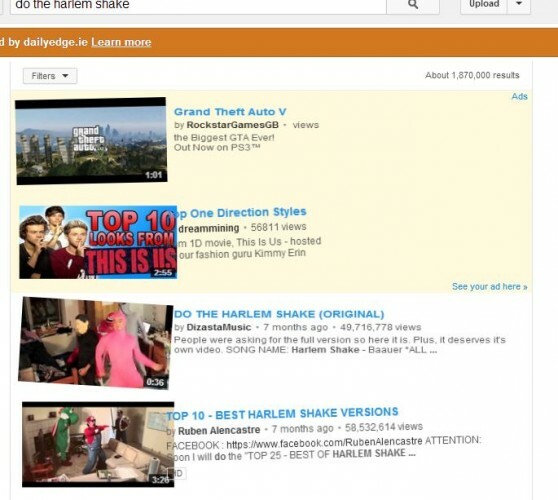The width and height of the screenshot is (558, 500).
Task: Open the pink suit Harlem Shake thumbnail
Action: click(95, 343)
